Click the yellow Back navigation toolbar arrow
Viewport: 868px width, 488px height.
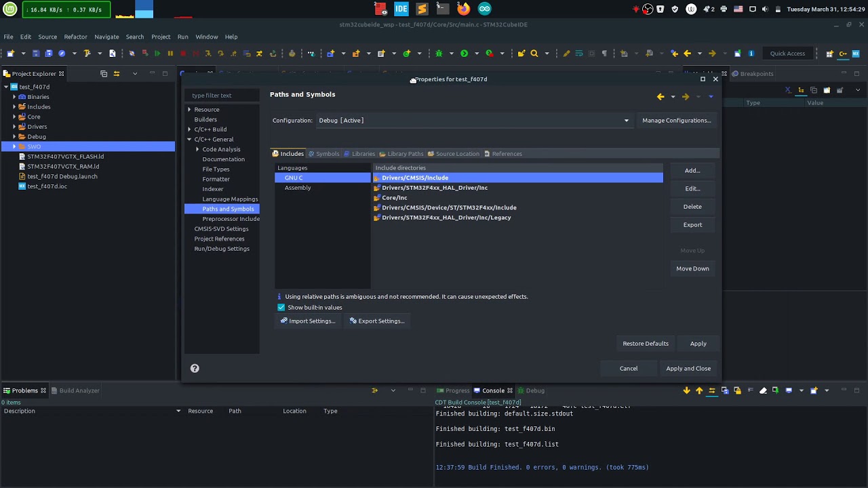tap(687, 54)
